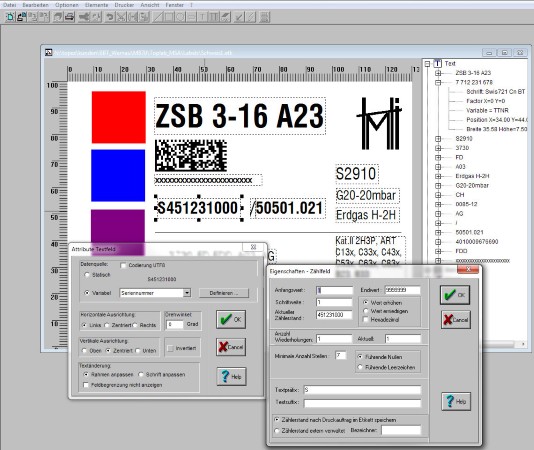Select the single T text tool

[x=203, y=17]
